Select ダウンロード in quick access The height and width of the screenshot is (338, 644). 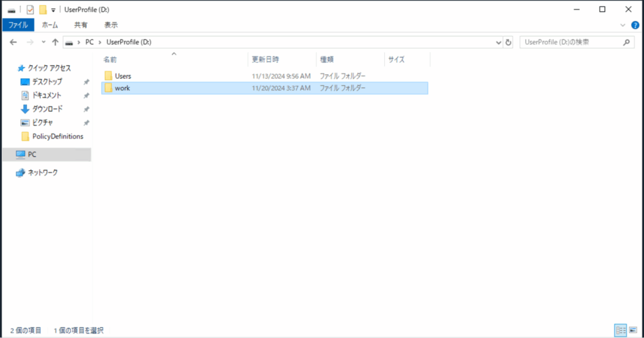click(47, 109)
